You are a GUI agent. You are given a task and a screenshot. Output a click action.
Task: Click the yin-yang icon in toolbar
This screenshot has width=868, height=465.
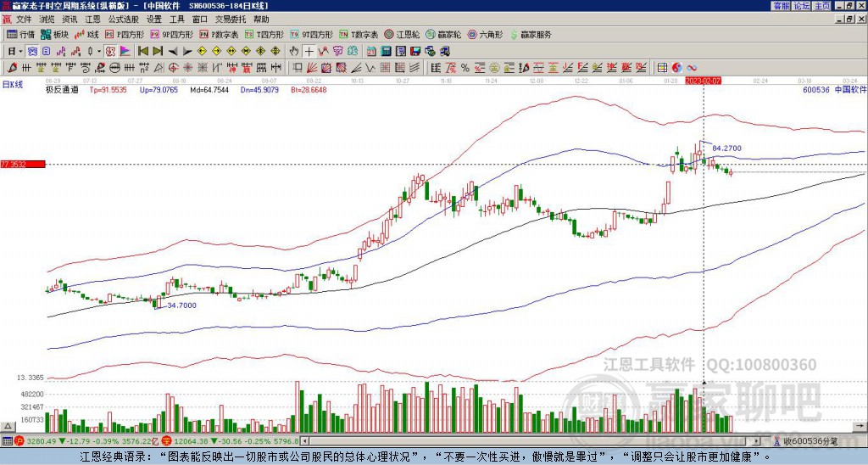(677, 67)
